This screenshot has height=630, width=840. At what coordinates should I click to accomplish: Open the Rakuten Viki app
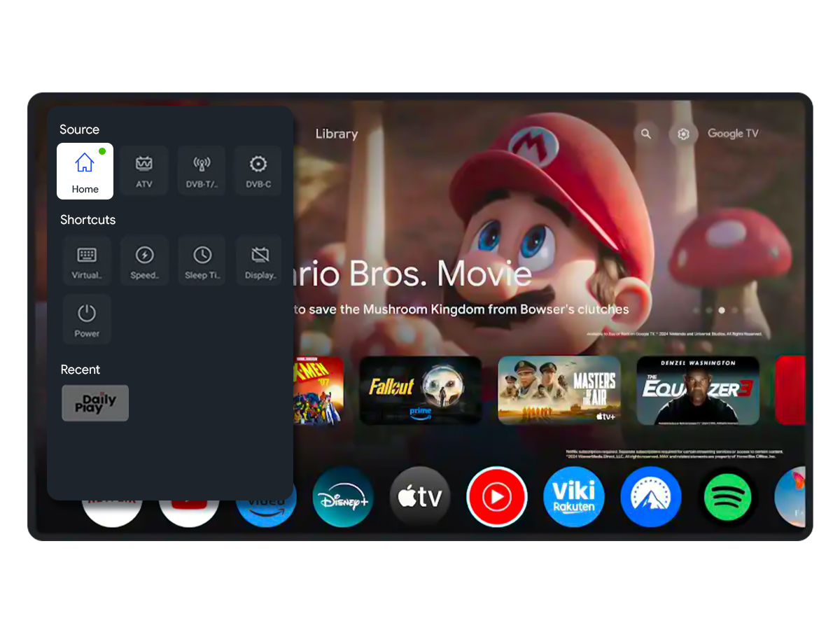574,497
